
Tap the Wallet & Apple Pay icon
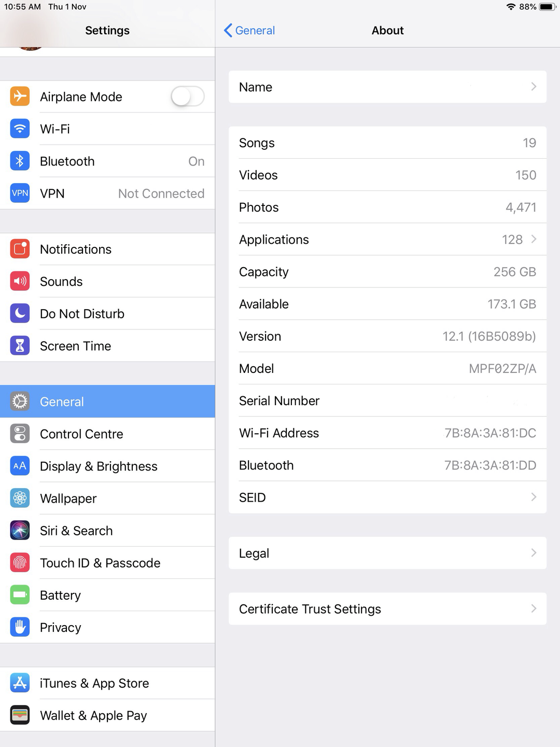pos(20,715)
